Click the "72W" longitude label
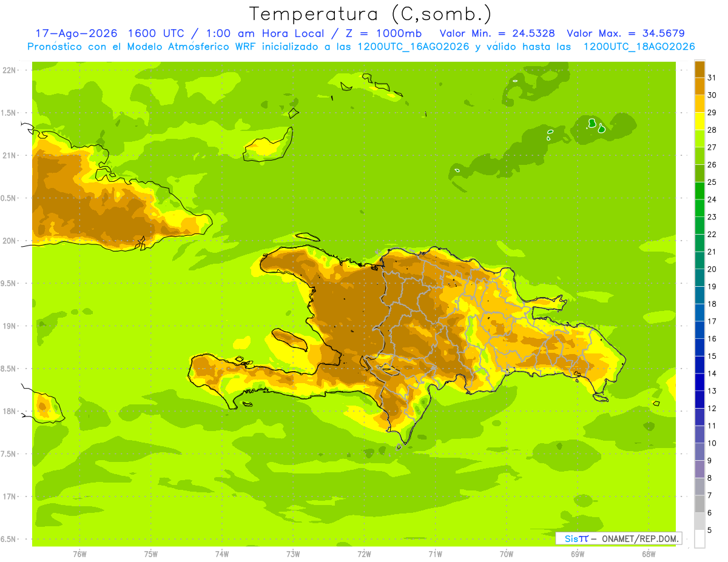The height and width of the screenshot is (562, 728). pos(364,554)
